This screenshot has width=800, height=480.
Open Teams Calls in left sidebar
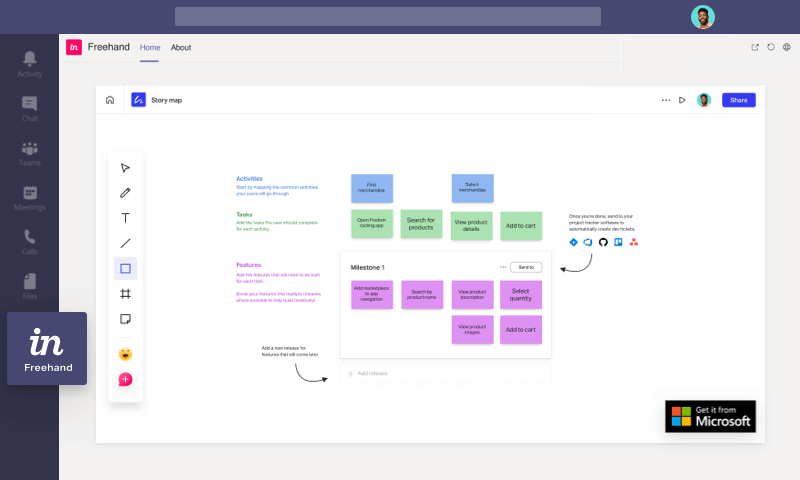[x=30, y=242]
